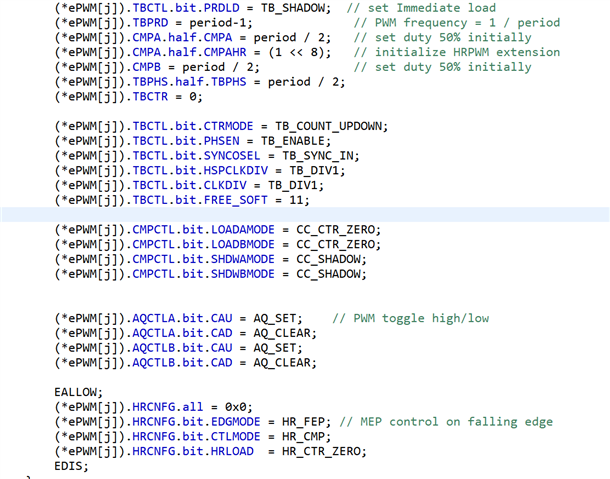Screen dimensions: 610x479
Task: Click the highlighted empty current line
Action: pos(305,215)
